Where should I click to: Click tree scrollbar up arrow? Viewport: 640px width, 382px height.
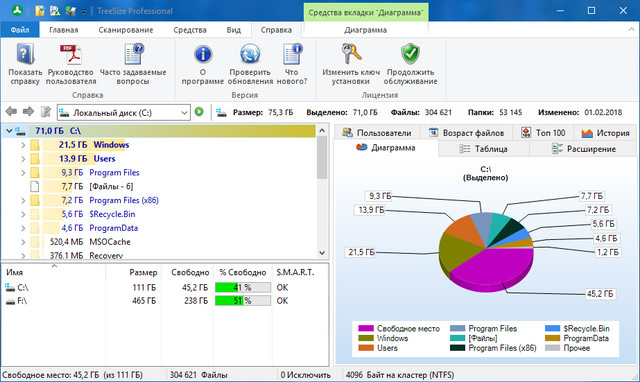(x=322, y=131)
